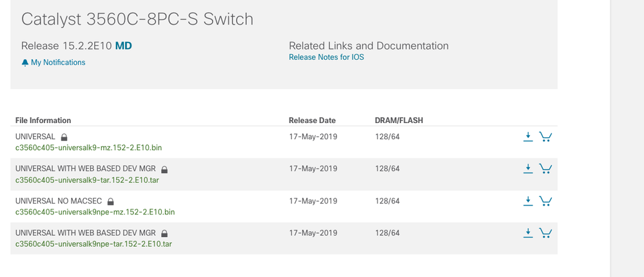Screen dimensions: 644x277
Task: Add universalk9npe-mz.152-2.E10.bin to cart
Action: (x=545, y=201)
